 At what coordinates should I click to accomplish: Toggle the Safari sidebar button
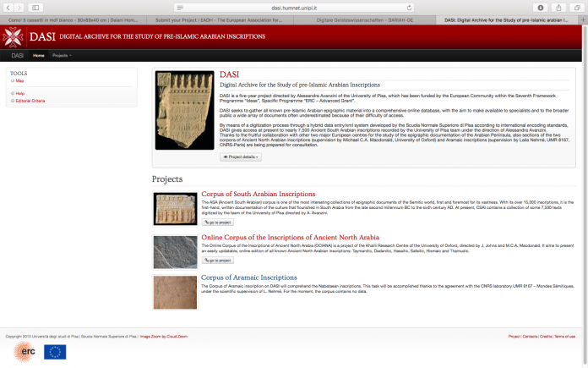pyautogui.click(x=35, y=8)
